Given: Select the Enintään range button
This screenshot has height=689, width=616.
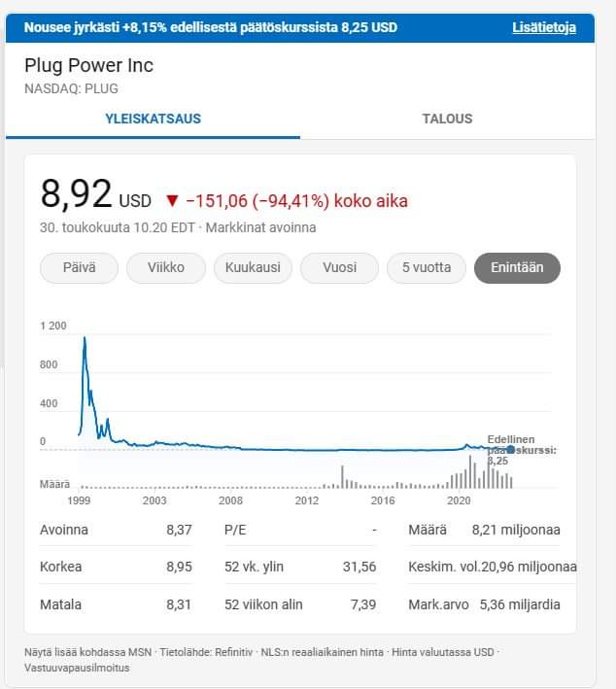Looking at the screenshot, I should [517, 267].
